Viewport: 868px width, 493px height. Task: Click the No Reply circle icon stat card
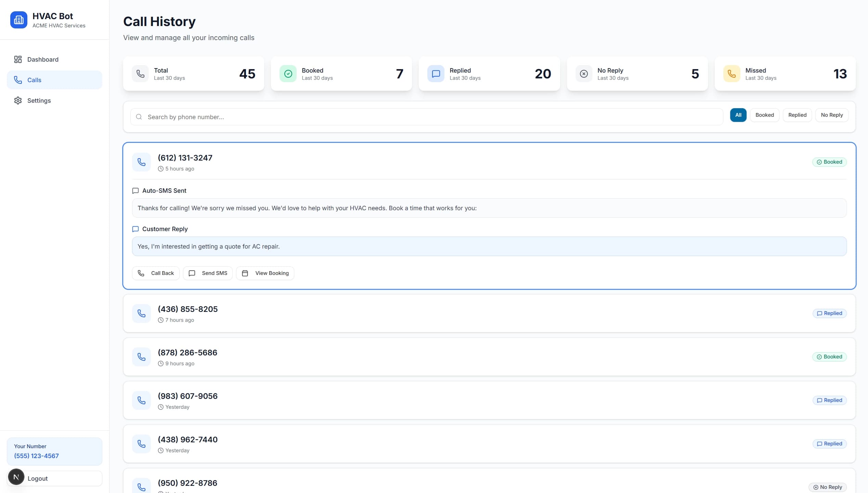pos(584,74)
